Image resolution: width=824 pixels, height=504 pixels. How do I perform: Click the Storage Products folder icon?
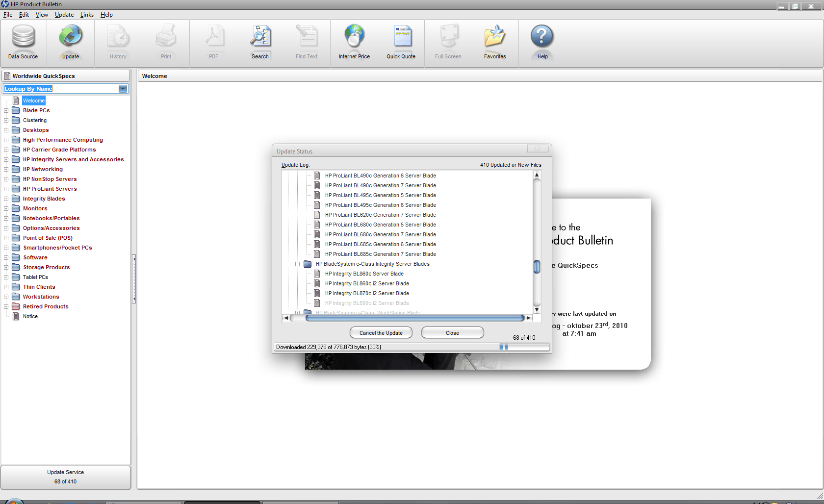tap(16, 267)
